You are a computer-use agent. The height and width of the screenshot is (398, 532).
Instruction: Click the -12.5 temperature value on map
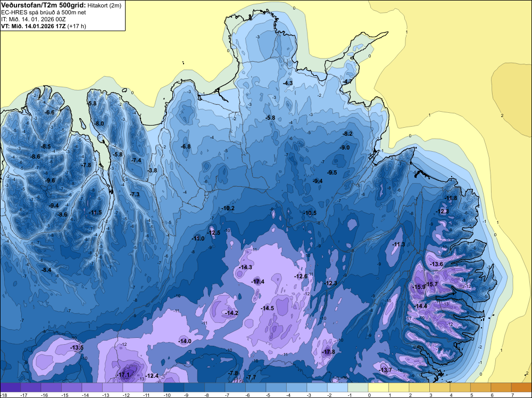coord(214,233)
